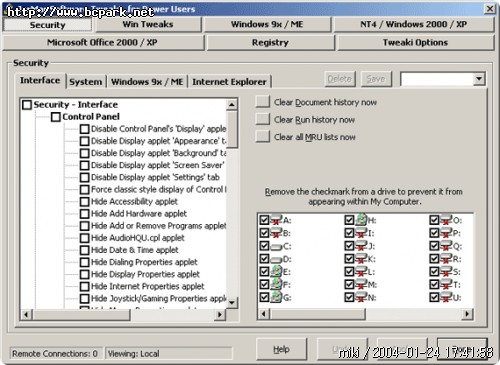Screen dimensions: 500x365
Task: Uncheck the C: drive checkbox
Action: (264, 246)
